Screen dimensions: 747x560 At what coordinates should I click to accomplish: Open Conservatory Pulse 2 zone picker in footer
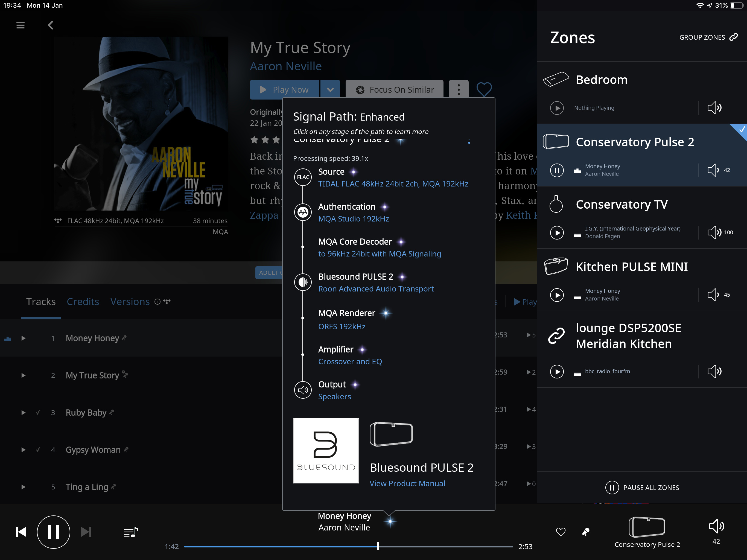pos(647,532)
